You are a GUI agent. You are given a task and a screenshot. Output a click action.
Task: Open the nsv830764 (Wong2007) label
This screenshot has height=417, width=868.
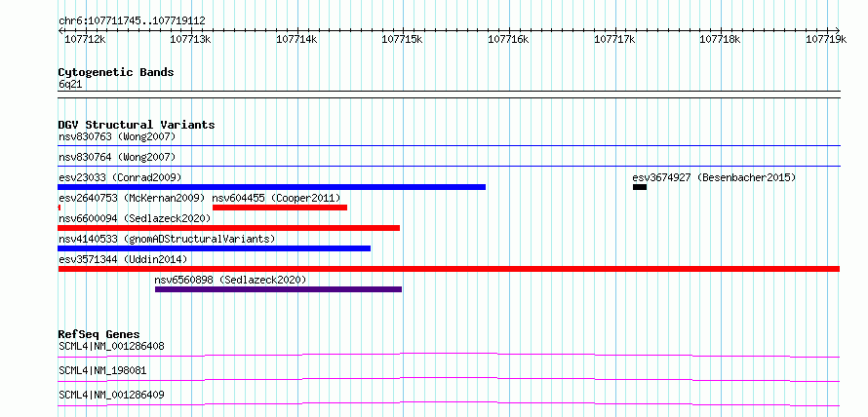pos(117,157)
